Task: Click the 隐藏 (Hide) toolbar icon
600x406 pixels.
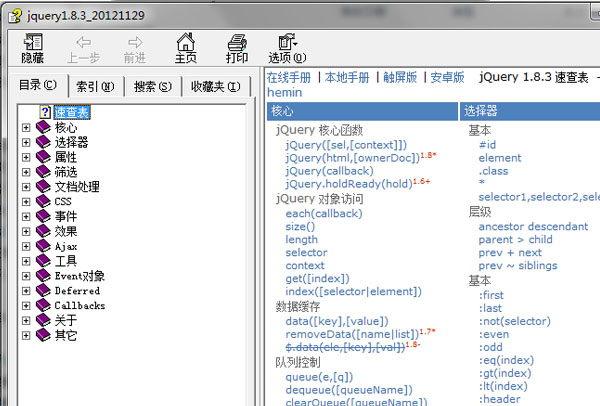Action: [32, 43]
